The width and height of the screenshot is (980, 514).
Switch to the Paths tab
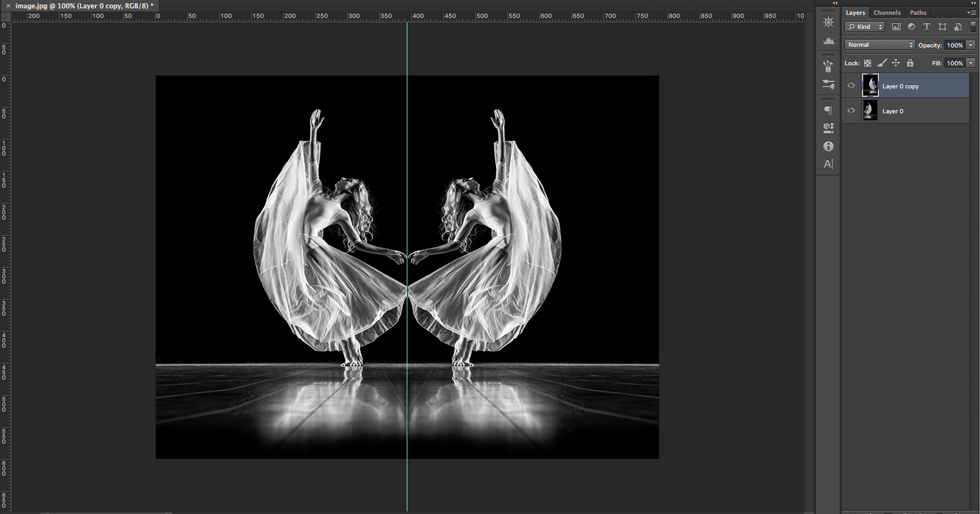918,13
